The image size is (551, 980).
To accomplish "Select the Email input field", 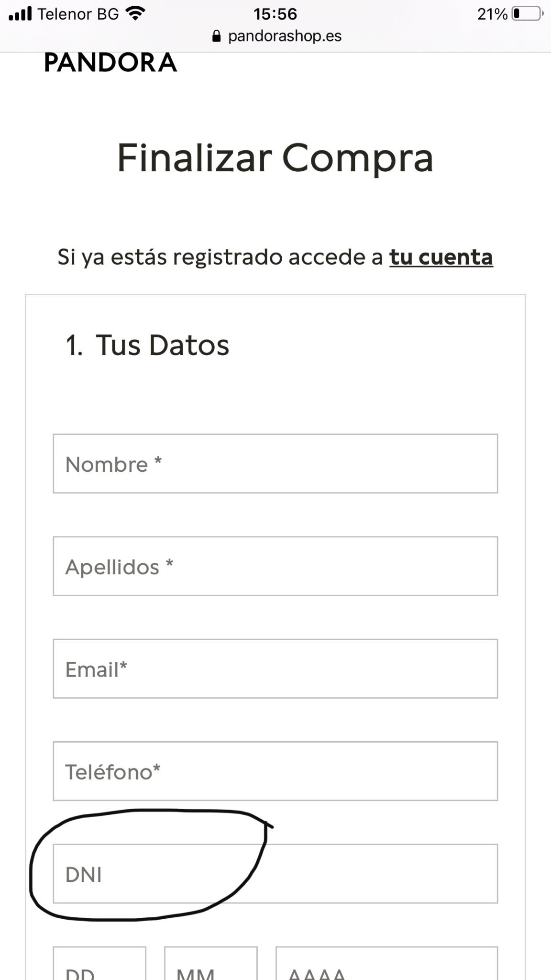I will tap(275, 668).
